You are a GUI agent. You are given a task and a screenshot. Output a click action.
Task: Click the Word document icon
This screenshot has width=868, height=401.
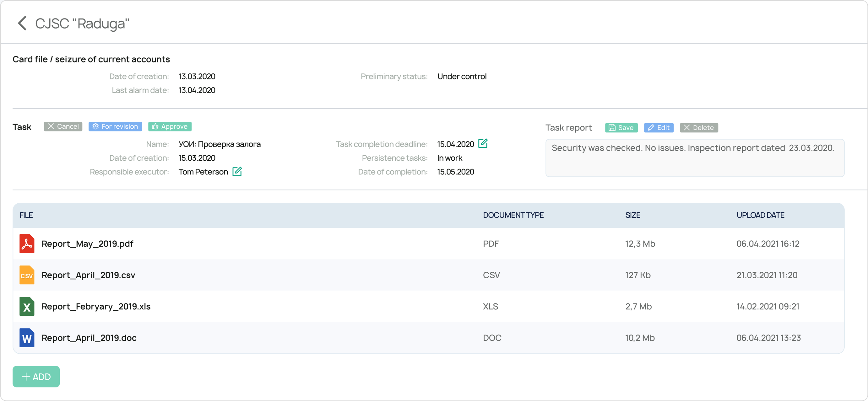pyautogui.click(x=27, y=338)
